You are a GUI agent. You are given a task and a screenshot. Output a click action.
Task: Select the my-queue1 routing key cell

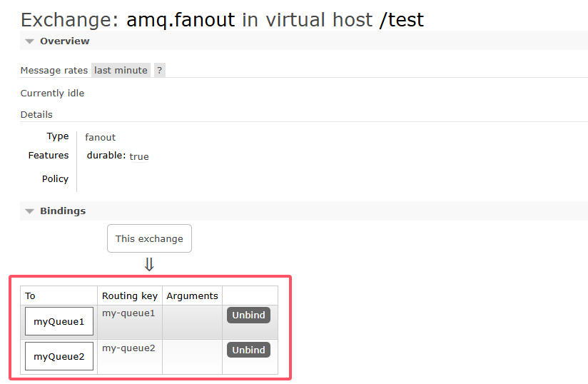point(130,322)
